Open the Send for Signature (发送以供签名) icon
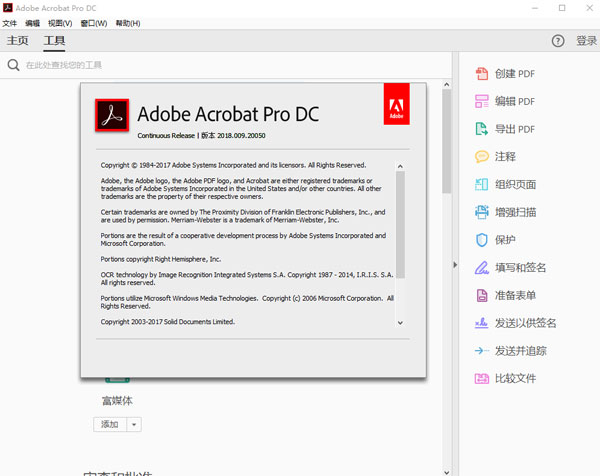 [x=482, y=323]
